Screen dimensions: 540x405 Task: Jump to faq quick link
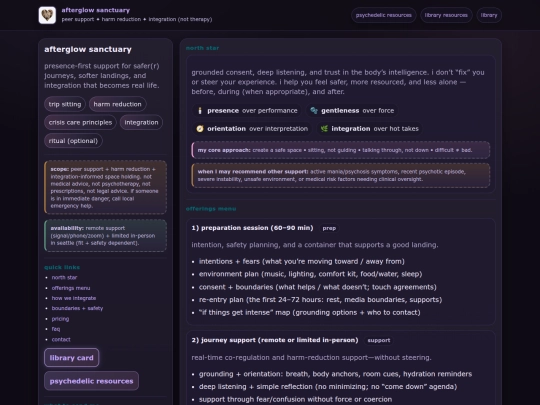coord(56,329)
